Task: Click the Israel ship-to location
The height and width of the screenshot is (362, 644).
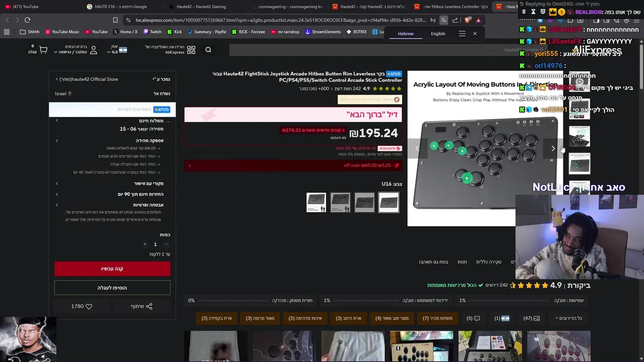Action: tap(63, 94)
